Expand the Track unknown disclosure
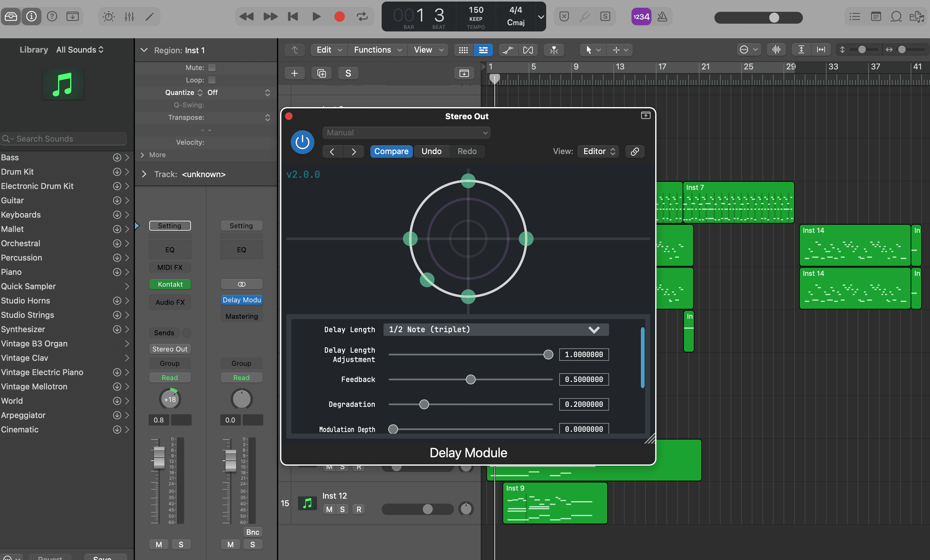 144,174
